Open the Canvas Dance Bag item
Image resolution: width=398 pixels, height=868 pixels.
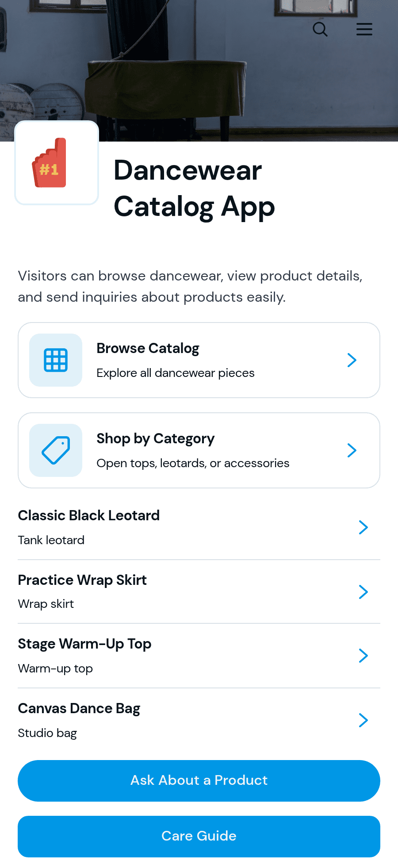click(199, 720)
